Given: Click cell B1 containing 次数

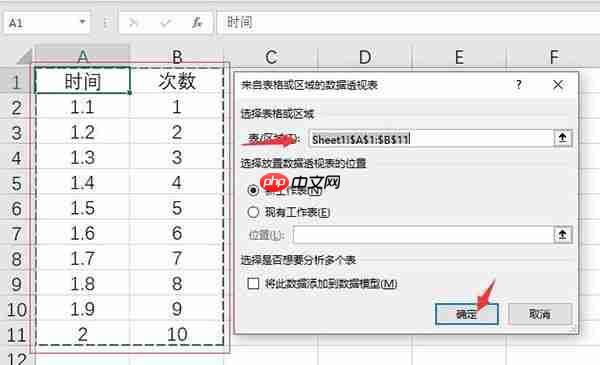Looking at the screenshot, I should (177, 81).
